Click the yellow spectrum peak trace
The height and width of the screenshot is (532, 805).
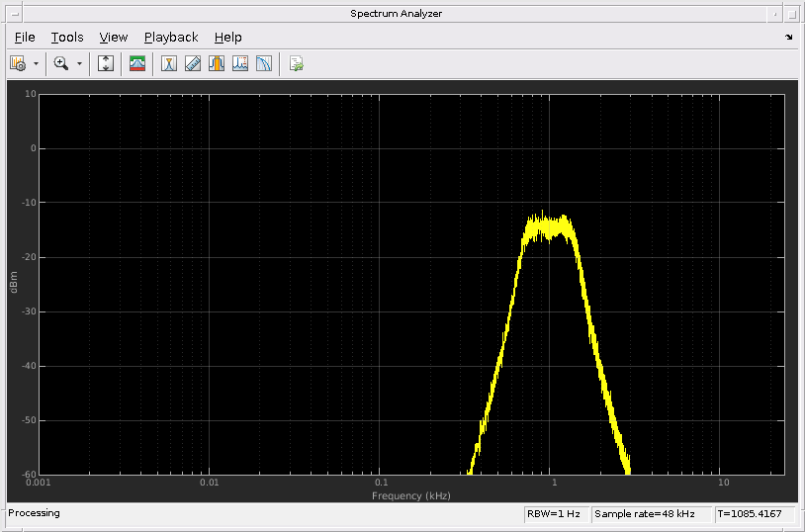pos(547,225)
